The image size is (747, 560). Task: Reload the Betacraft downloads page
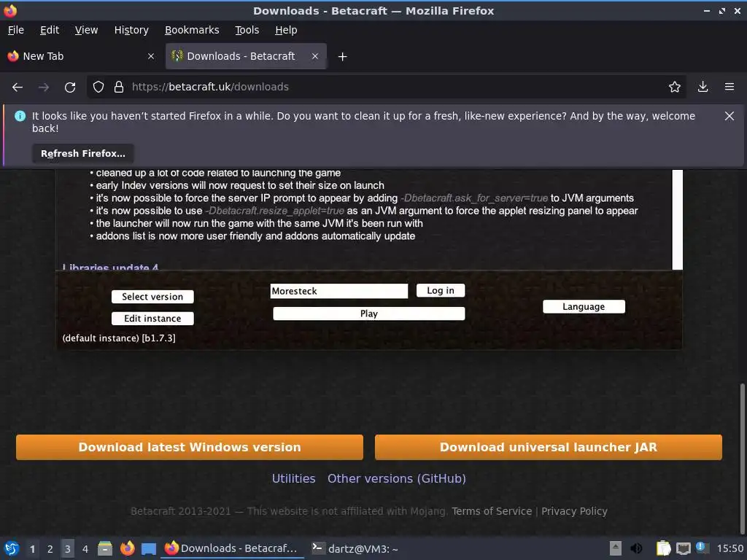(70, 87)
